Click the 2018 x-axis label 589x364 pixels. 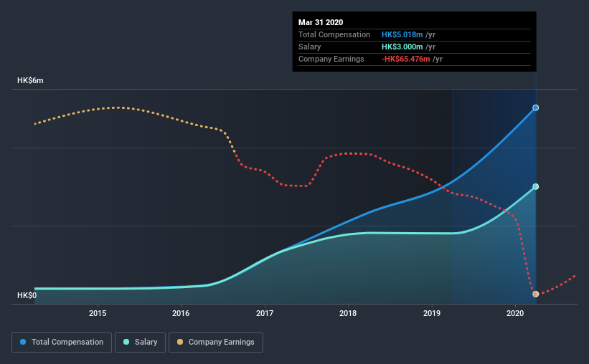click(x=348, y=313)
